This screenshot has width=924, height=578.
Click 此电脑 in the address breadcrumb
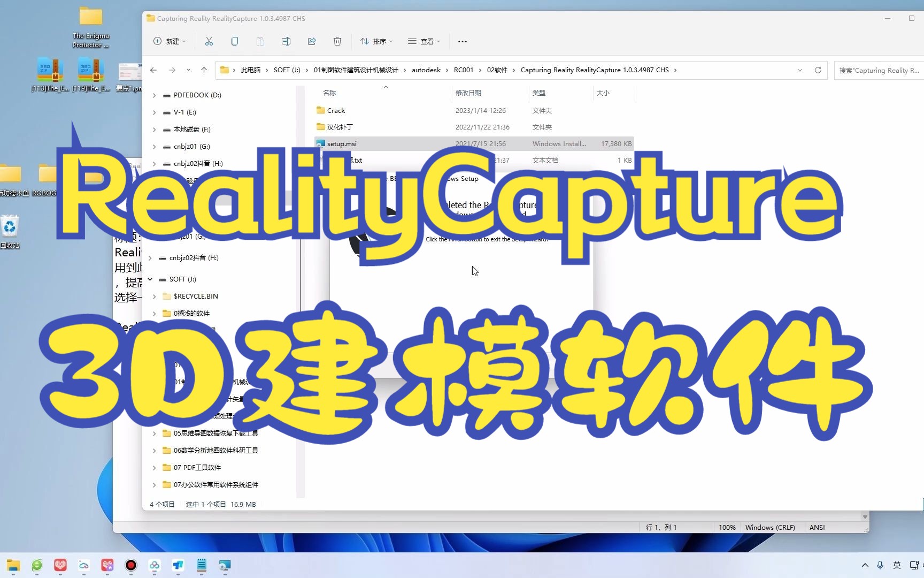tap(251, 70)
